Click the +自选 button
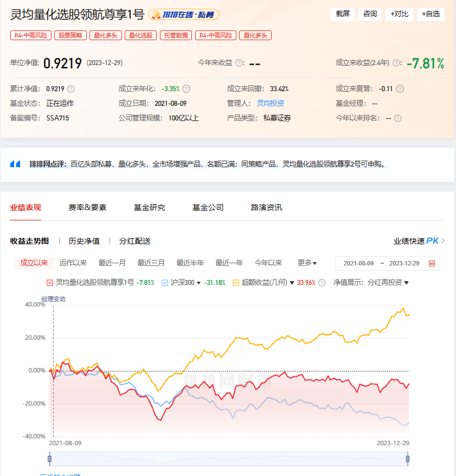The height and width of the screenshot is (476, 456). (x=431, y=14)
